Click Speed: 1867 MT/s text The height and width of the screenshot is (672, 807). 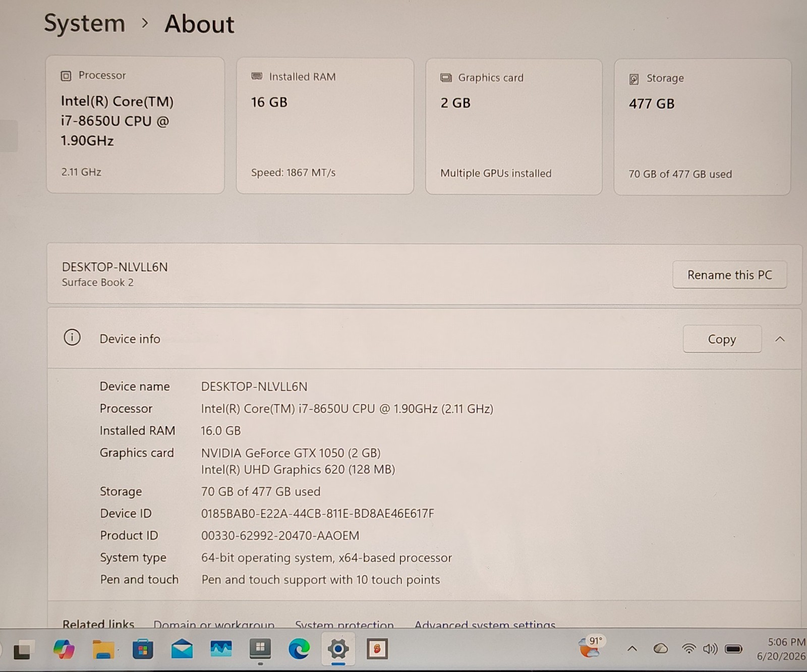tap(293, 173)
